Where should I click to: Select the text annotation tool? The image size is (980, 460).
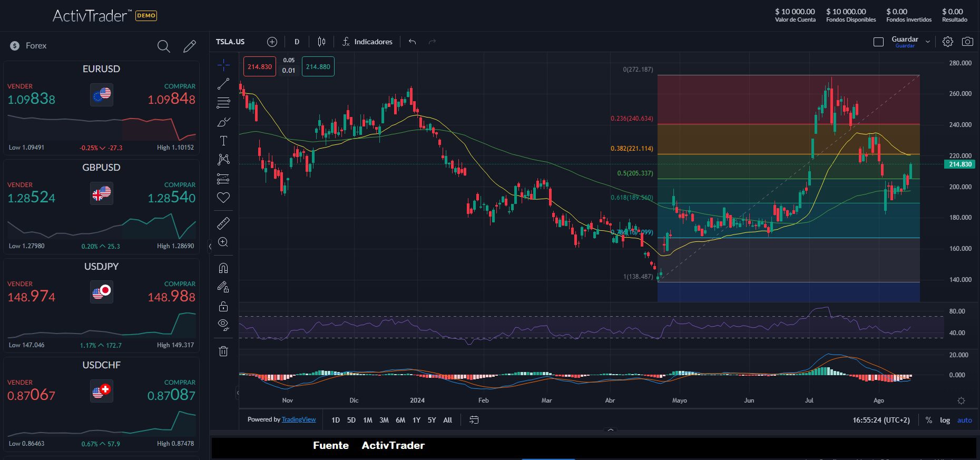click(223, 141)
